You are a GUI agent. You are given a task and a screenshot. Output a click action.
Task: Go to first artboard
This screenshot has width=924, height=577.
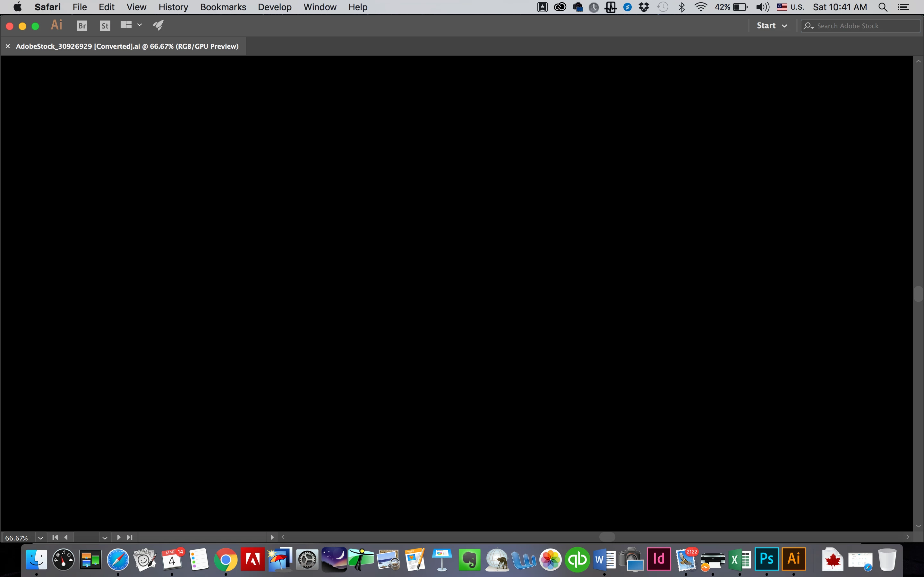55,537
